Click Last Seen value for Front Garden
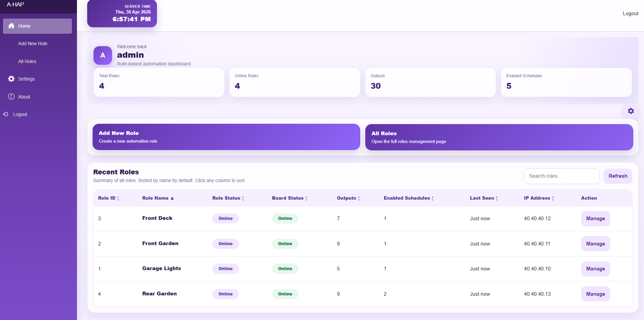This screenshot has height=320, width=644. pyautogui.click(x=480, y=244)
